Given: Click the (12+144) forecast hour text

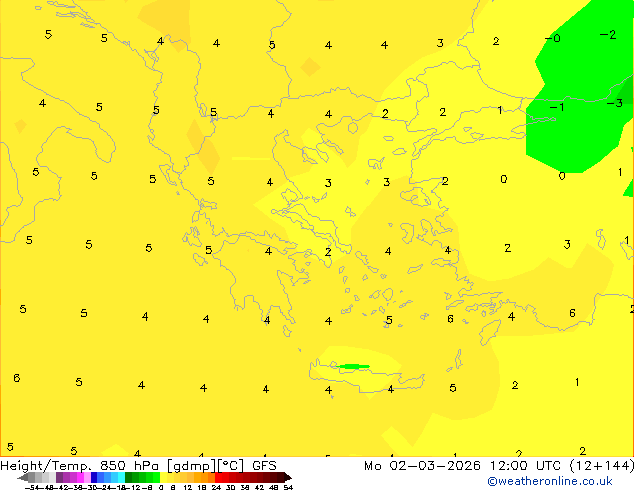Looking at the screenshot, I should pyautogui.click(x=602, y=466).
